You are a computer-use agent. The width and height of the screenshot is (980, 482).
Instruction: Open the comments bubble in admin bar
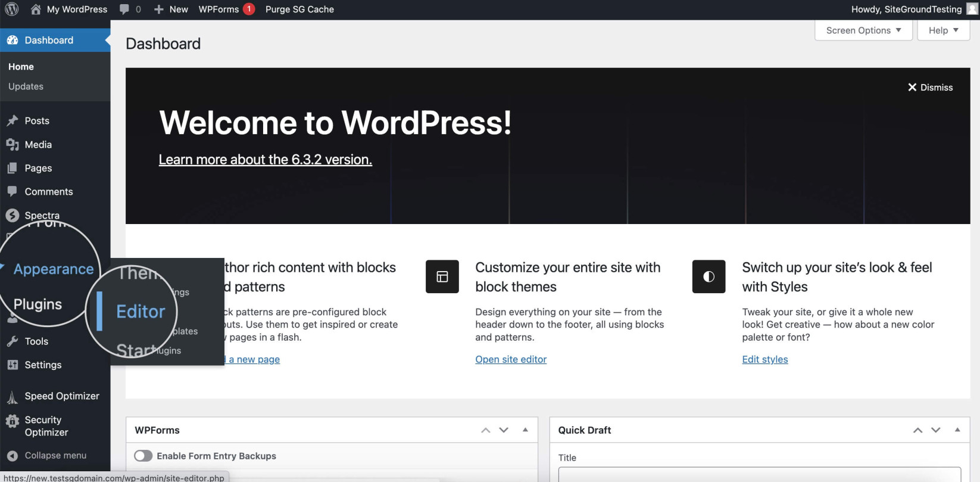124,10
